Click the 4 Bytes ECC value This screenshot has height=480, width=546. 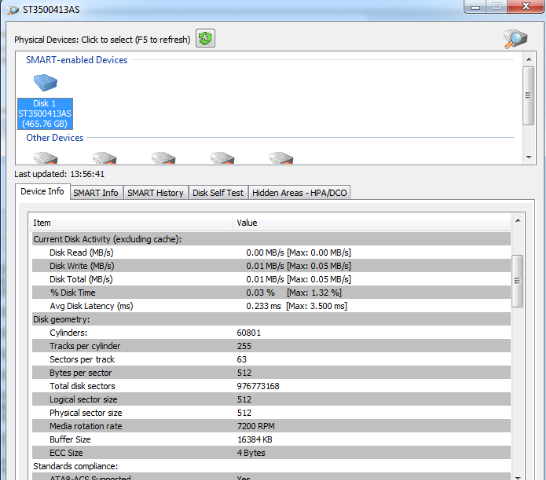[x=251, y=453]
